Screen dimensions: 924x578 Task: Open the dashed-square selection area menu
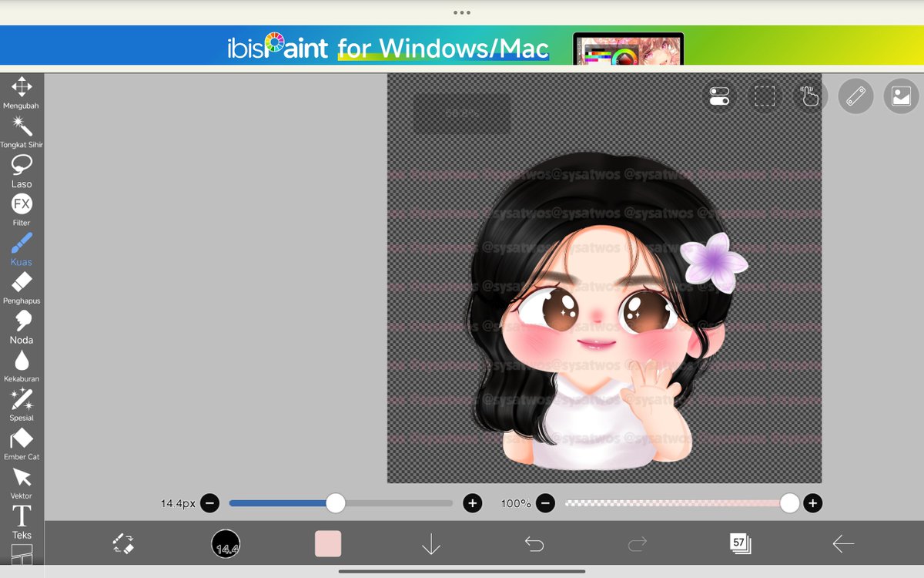pos(765,96)
